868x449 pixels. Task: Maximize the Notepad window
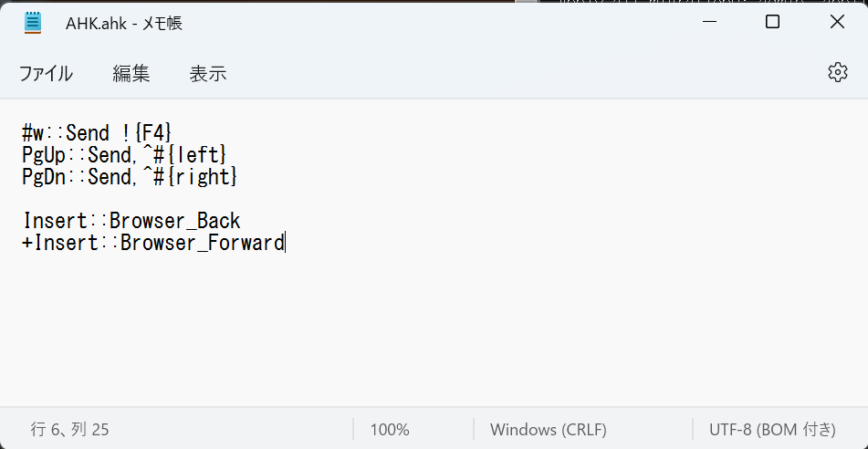(x=772, y=22)
